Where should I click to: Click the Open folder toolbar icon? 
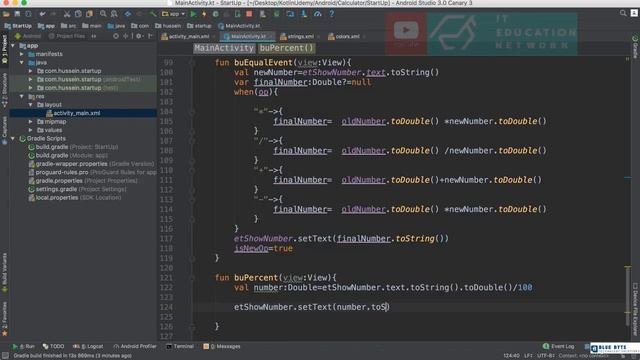coord(6,14)
